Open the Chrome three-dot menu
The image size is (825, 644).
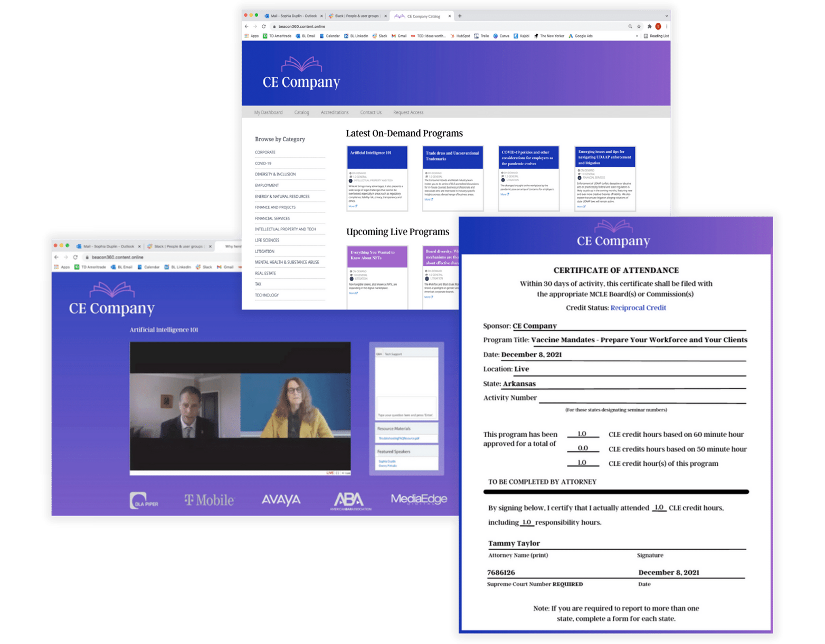click(667, 26)
